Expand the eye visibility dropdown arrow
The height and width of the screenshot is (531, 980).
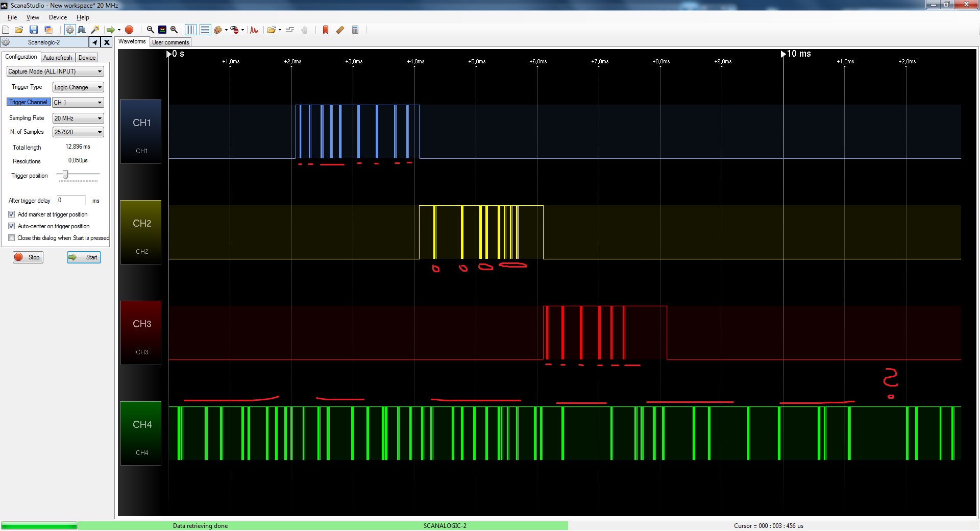[x=242, y=30]
